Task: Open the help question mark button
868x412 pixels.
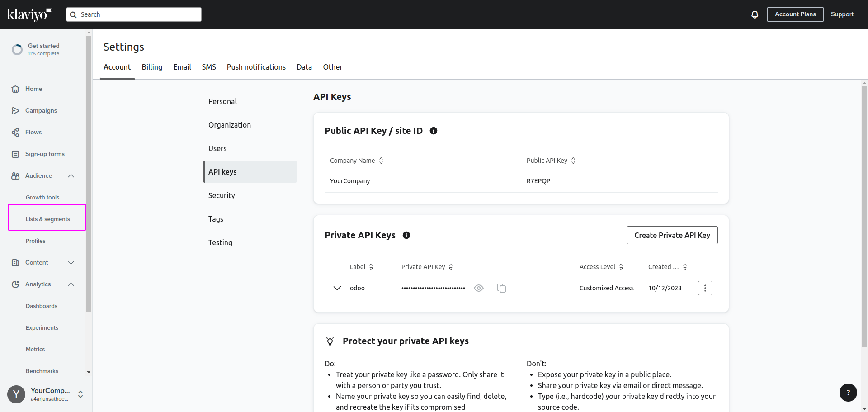Action: click(848, 393)
